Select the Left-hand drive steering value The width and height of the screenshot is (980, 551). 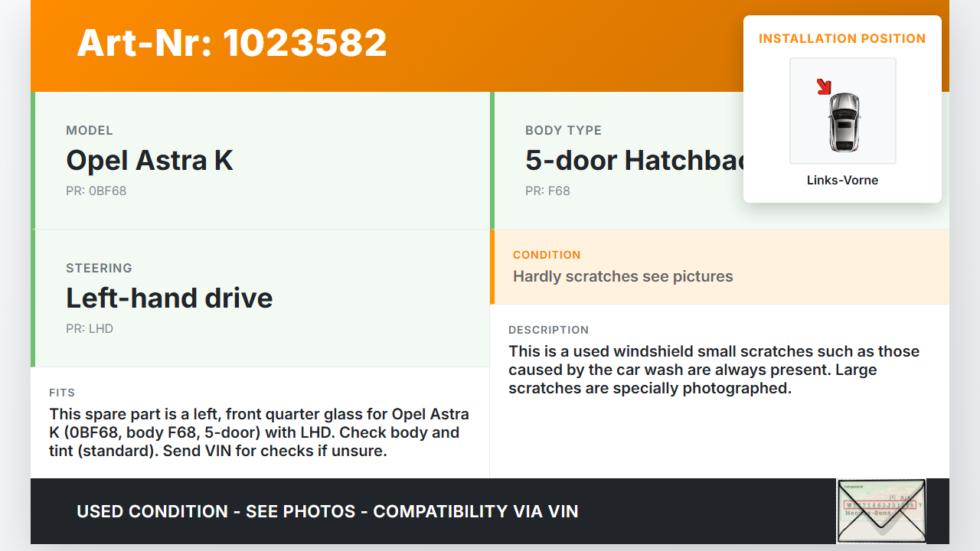169,298
